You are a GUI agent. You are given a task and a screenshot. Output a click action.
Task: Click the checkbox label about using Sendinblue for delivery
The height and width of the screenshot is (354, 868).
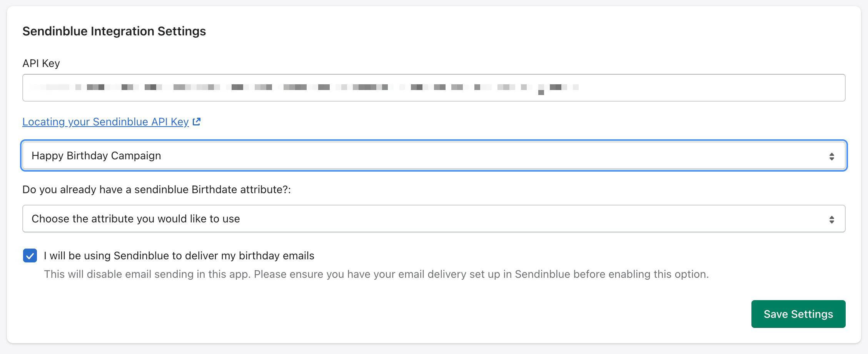coord(179,256)
